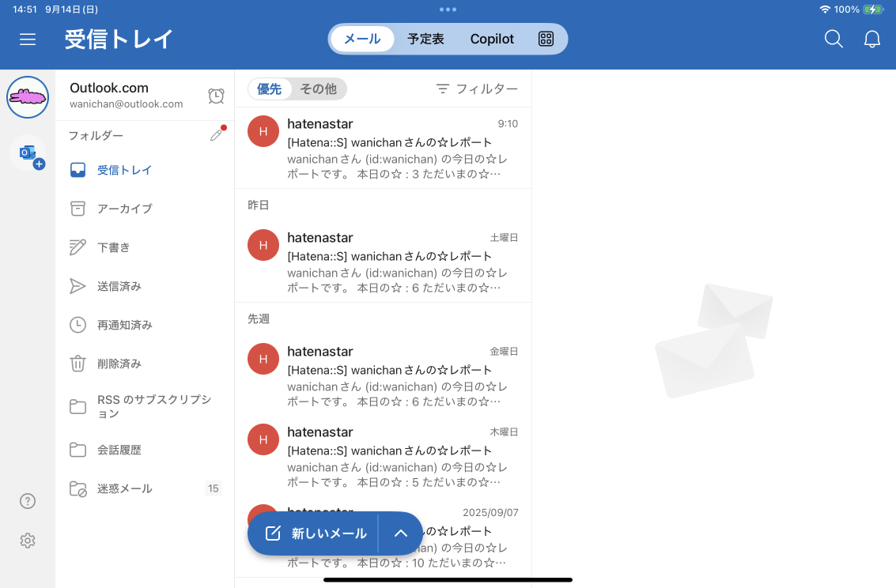The width and height of the screenshot is (896, 588).
Task: Switch to the 予定表 calendar tab
Action: (425, 39)
